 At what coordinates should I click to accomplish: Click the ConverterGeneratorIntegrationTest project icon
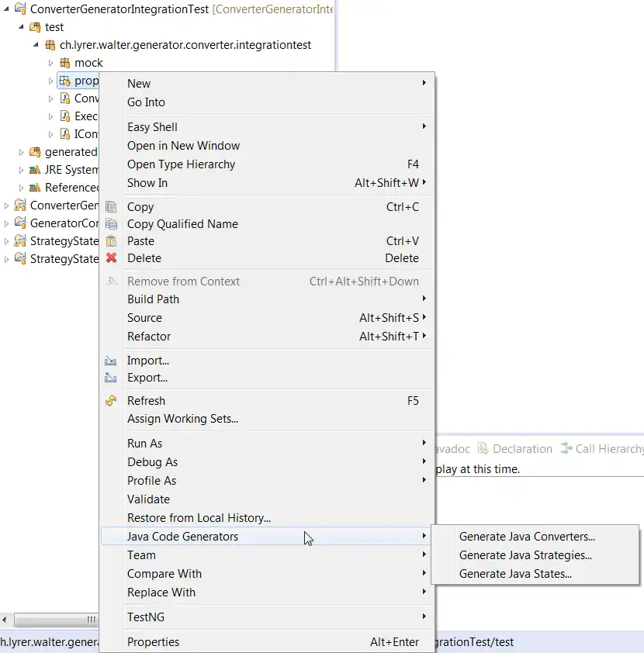pos(20,9)
